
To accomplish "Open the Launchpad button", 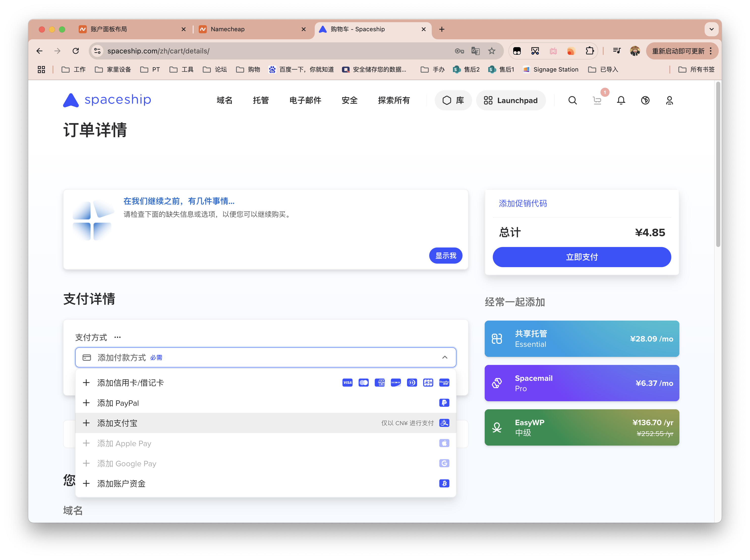I will pos(511,100).
